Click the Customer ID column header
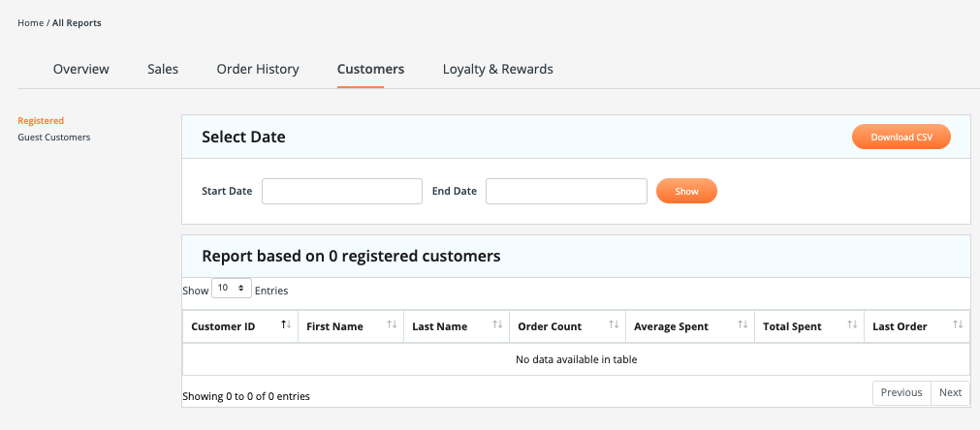The image size is (980, 430). (x=240, y=326)
